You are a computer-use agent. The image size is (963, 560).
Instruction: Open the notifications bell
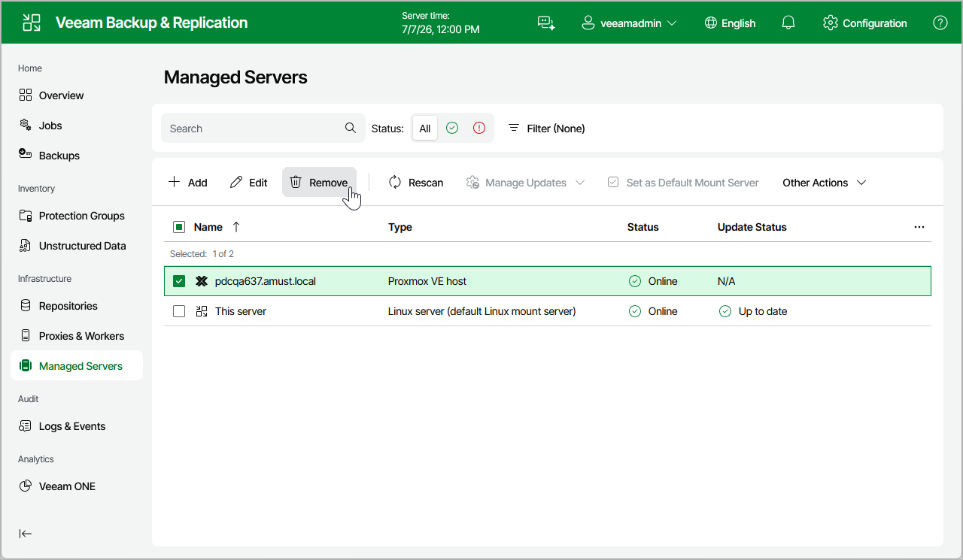point(788,23)
